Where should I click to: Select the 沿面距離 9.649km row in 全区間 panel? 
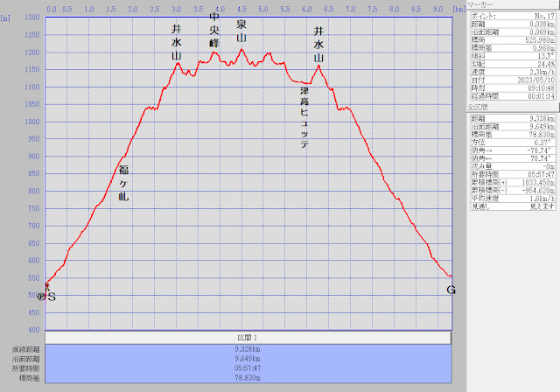click(x=513, y=126)
